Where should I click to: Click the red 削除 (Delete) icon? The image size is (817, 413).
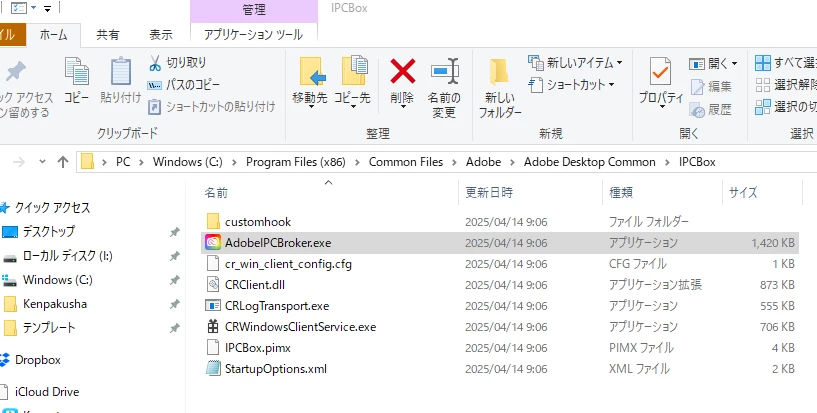tap(403, 71)
